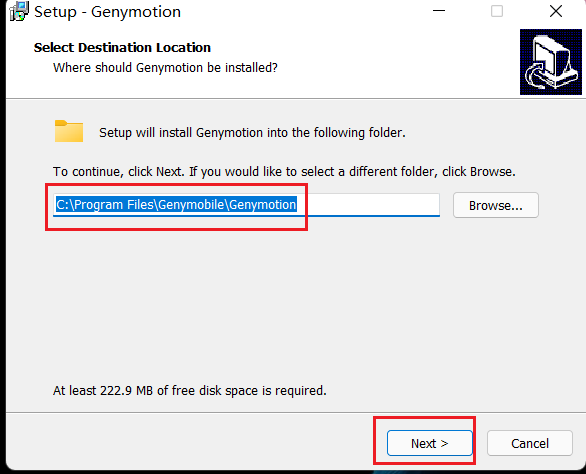Proceed with the Next > button
This screenshot has width=586, height=474.
(x=429, y=443)
